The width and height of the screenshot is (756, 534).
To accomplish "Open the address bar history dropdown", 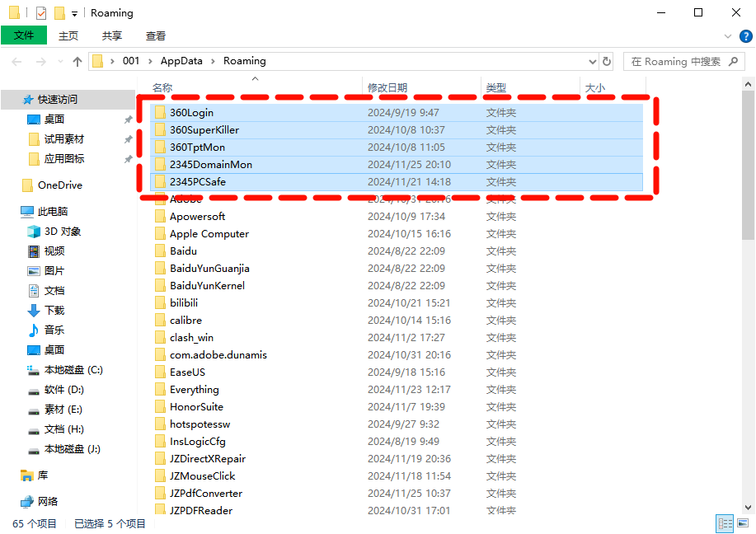I will [593, 62].
